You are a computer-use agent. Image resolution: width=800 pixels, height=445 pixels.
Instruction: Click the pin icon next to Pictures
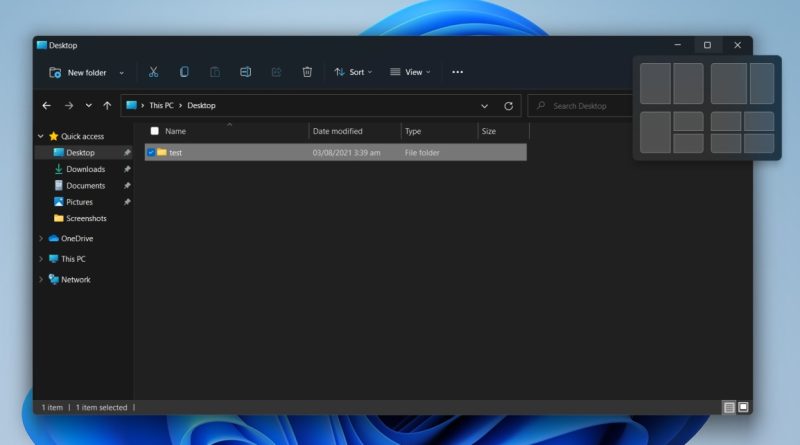click(127, 202)
